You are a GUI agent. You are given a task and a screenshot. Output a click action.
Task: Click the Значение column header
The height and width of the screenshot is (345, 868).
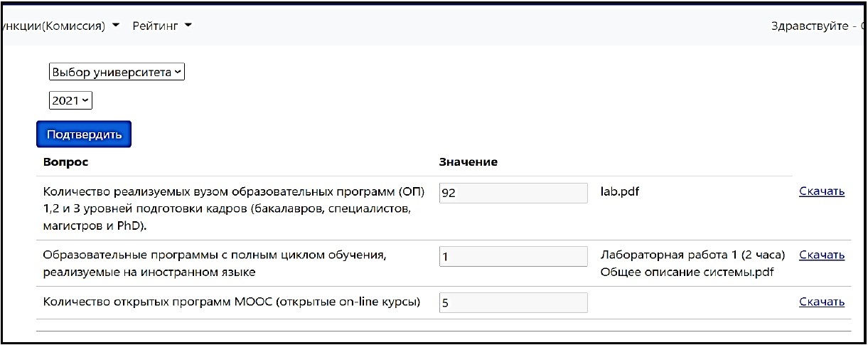tap(468, 162)
